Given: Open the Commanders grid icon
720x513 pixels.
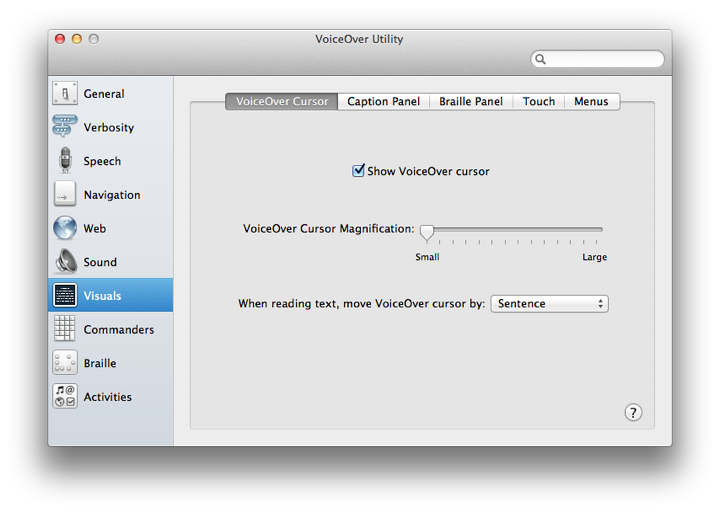Looking at the screenshot, I should (64, 329).
